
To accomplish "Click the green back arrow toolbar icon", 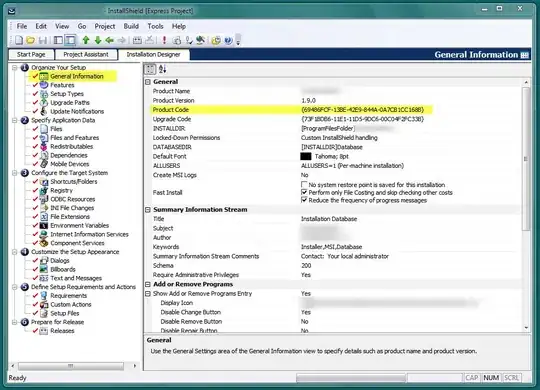I will coord(110,40).
